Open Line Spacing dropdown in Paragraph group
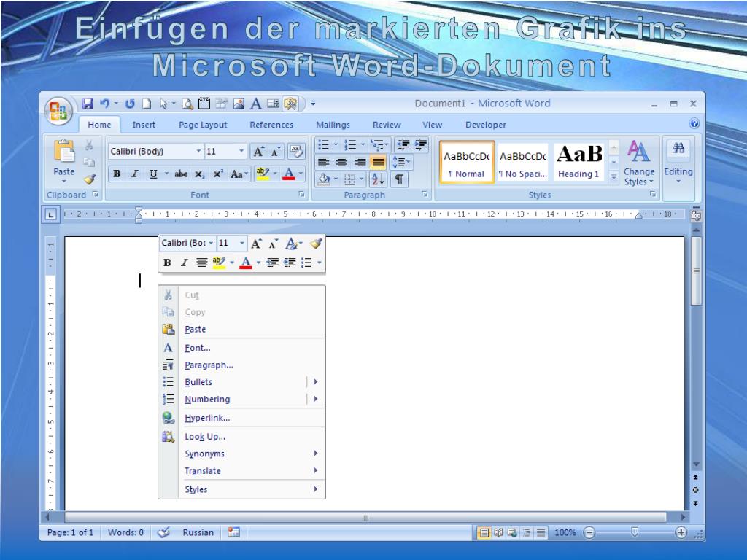The width and height of the screenshot is (747, 560). coord(401,162)
